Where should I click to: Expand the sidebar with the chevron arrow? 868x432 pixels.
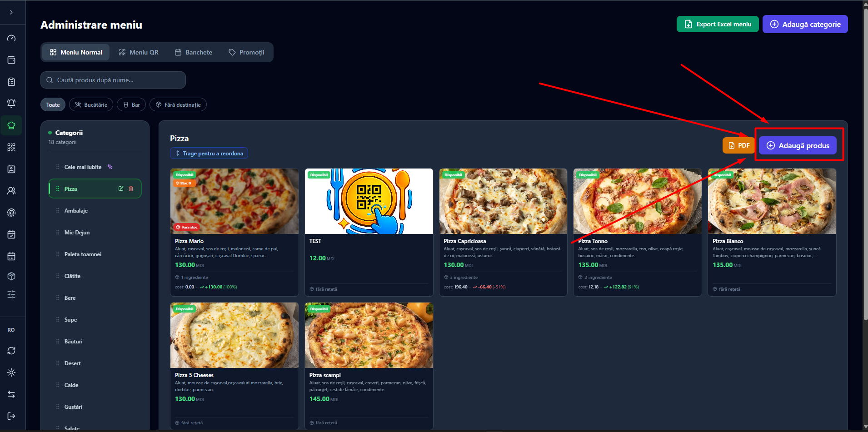pyautogui.click(x=11, y=12)
